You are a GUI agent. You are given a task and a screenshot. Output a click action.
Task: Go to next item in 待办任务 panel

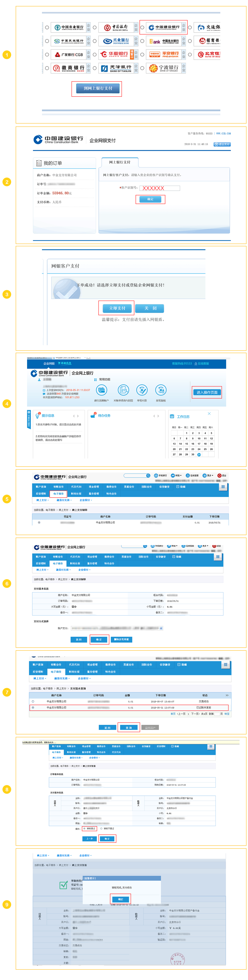tap(158, 416)
